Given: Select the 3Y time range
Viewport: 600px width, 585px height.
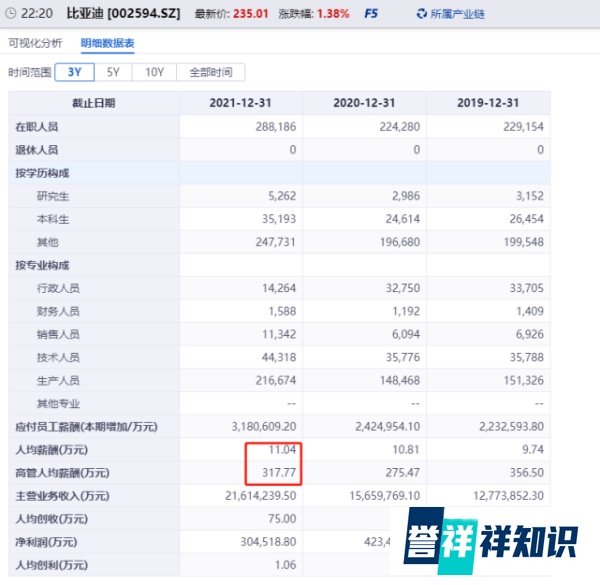Looking at the screenshot, I should tap(75, 72).
